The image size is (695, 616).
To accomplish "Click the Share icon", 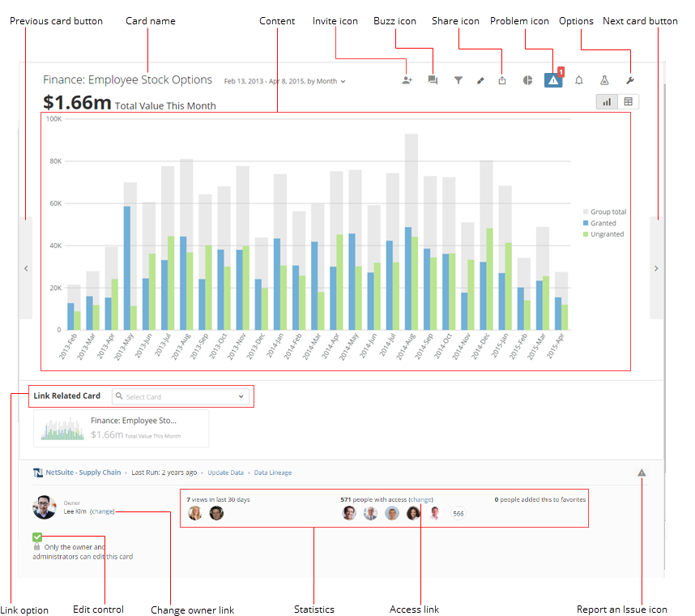I will (x=502, y=80).
